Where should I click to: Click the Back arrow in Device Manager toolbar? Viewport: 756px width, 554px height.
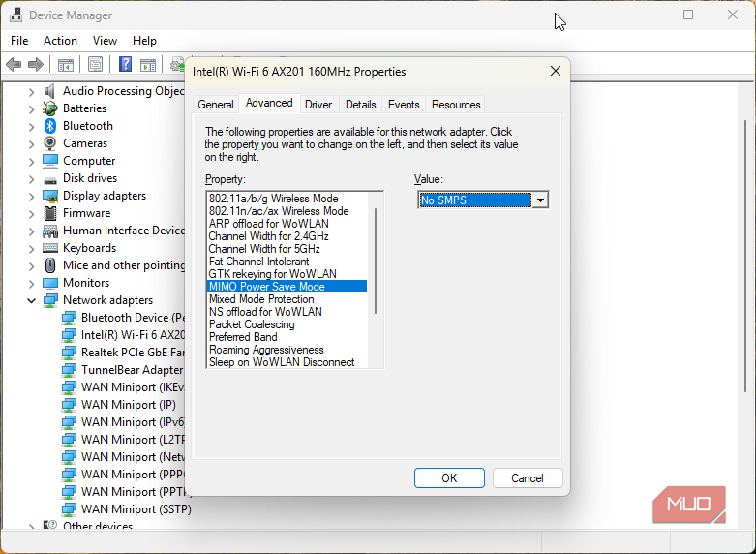[x=14, y=64]
